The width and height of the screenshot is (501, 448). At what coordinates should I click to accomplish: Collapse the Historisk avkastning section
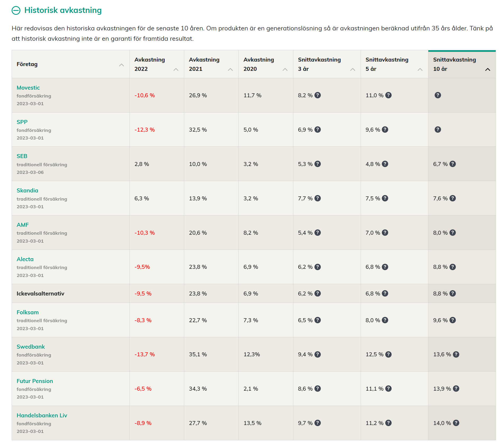16,10
